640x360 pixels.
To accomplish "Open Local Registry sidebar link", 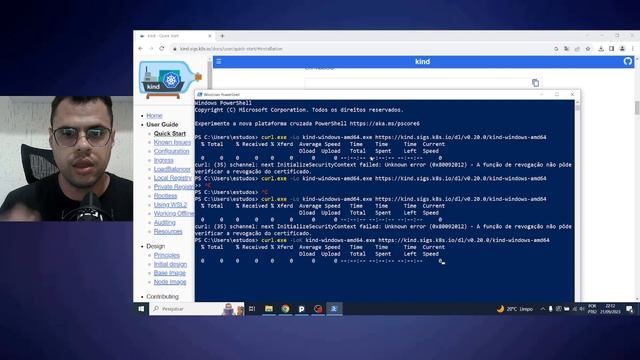I will click(173, 178).
